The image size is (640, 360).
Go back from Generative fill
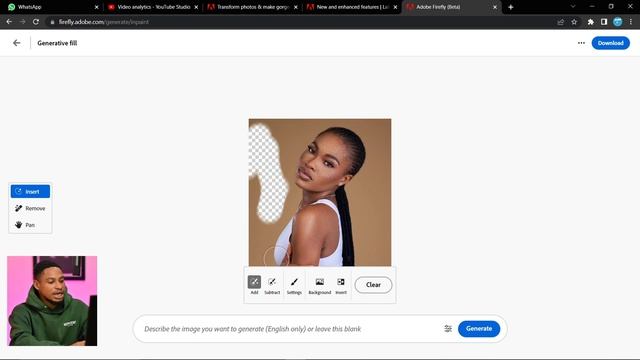point(16,43)
